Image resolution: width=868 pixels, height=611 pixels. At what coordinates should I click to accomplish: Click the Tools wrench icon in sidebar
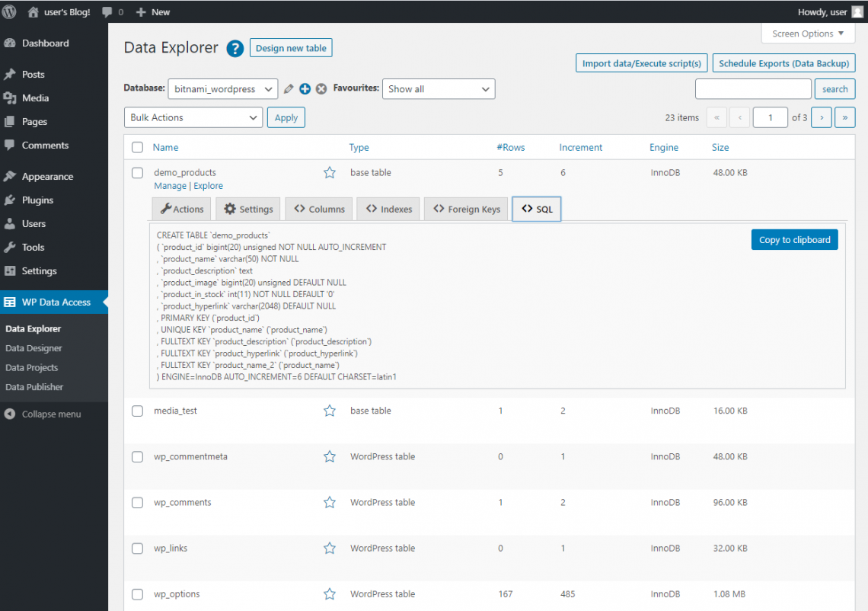(x=9, y=247)
